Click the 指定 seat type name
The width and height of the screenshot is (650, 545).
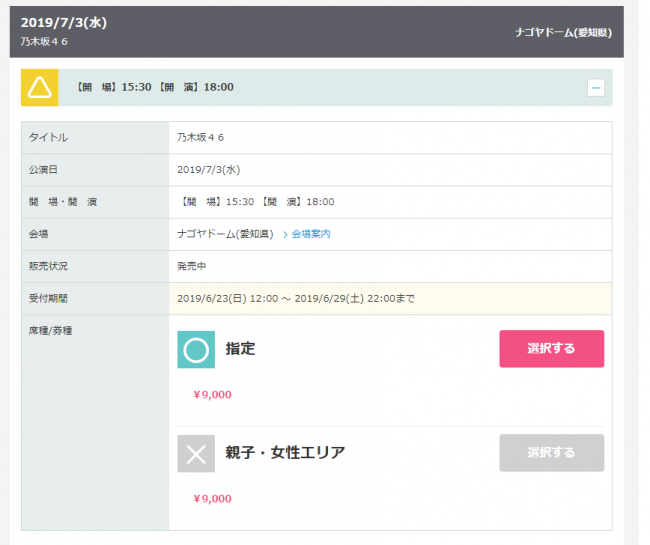pyautogui.click(x=240, y=349)
